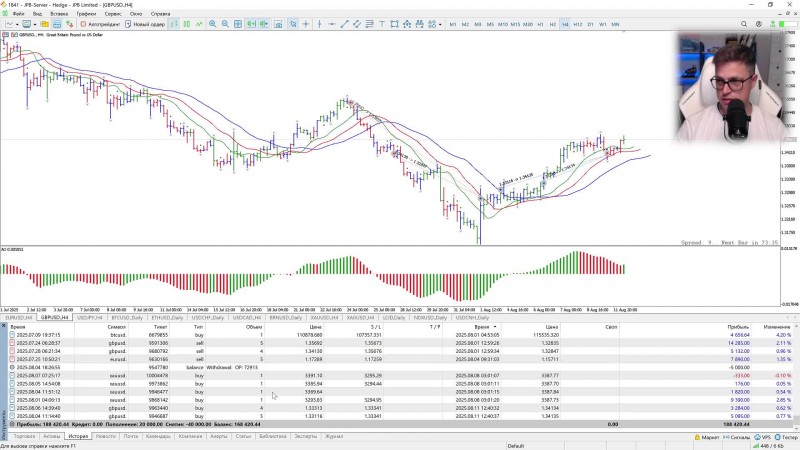Select the trendline drawing tool

[344, 24]
